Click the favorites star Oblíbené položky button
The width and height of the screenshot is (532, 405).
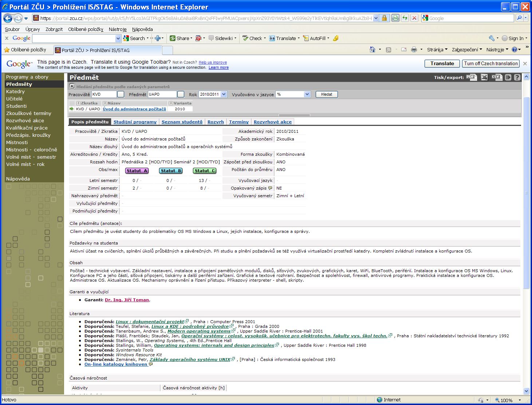(25, 49)
